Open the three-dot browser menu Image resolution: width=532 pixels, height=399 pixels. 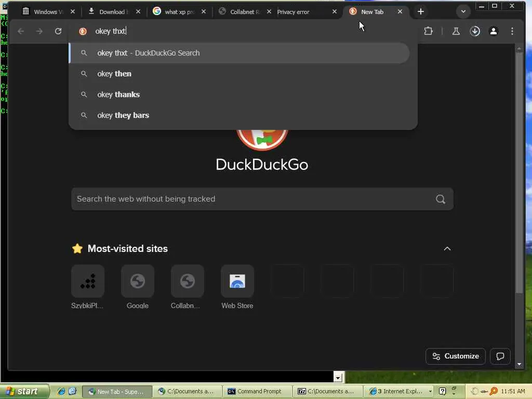(x=512, y=31)
